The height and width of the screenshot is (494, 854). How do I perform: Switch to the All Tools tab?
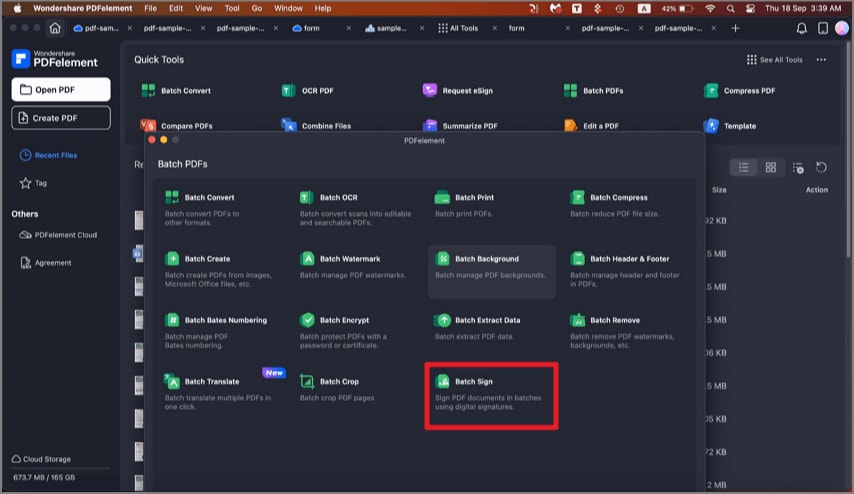click(459, 28)
